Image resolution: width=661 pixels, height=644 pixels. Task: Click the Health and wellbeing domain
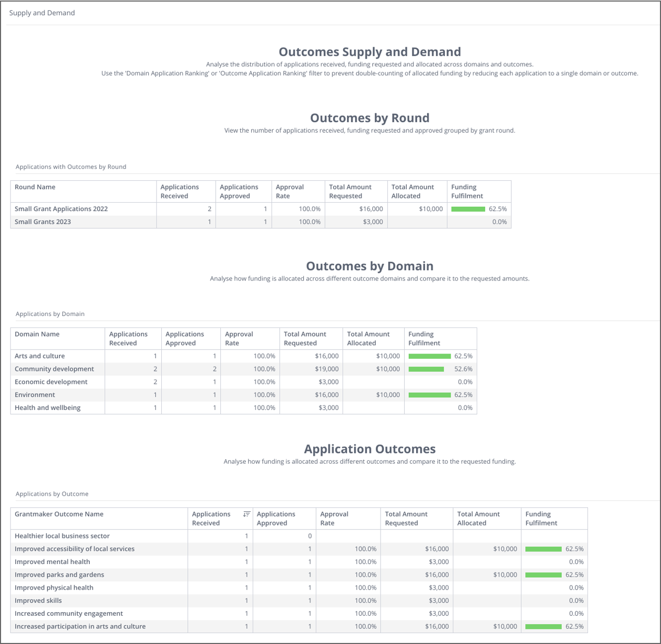48,408
